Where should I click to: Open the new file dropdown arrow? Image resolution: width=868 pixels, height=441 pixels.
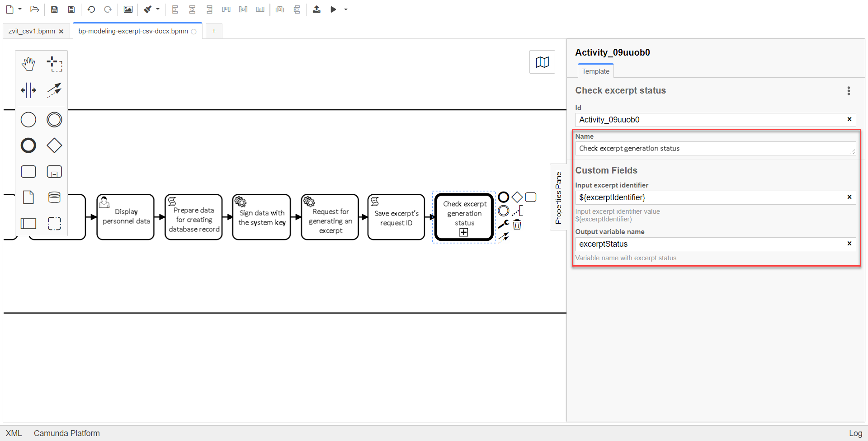pyautogui.click(x=20, y=9)
